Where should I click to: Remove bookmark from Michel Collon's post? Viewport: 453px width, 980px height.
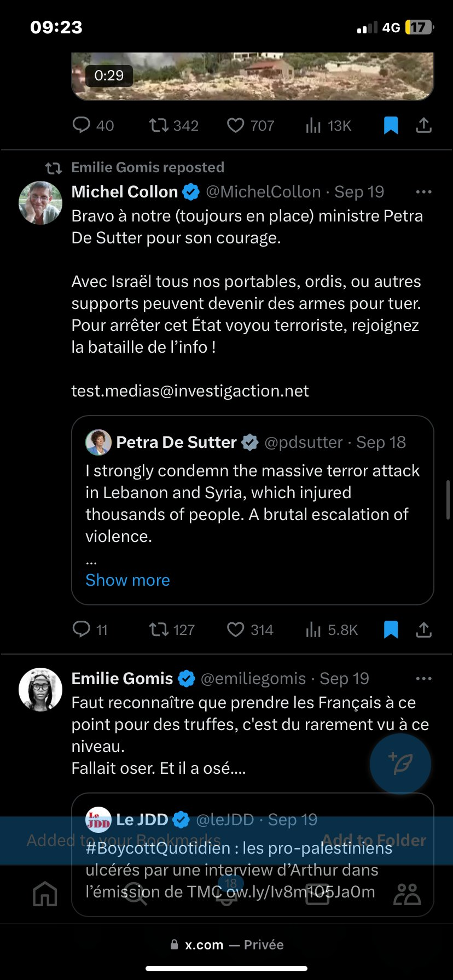pos(391,629)
